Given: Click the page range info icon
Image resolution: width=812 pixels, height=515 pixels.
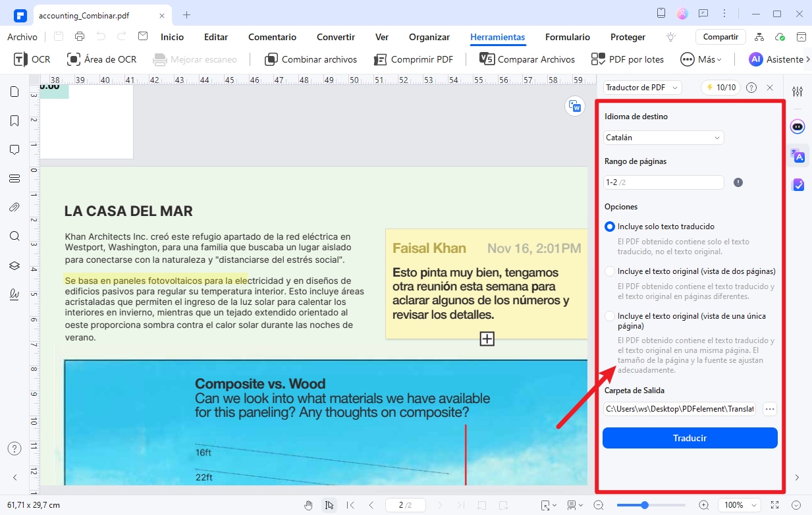Looking at the screenshot, I should 738,182.
